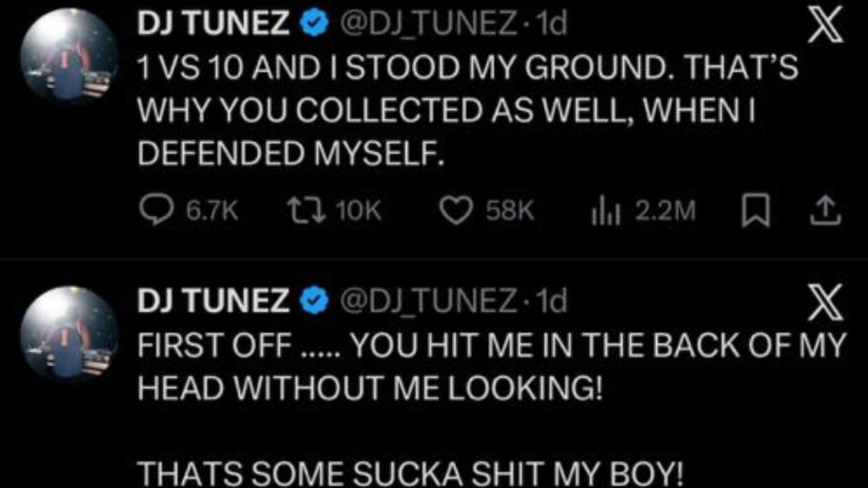This screenshot has height=488, width=868.
Task: Open view analytics showing 2.2M
Action: pyautogui.click(x=601, y=212)
